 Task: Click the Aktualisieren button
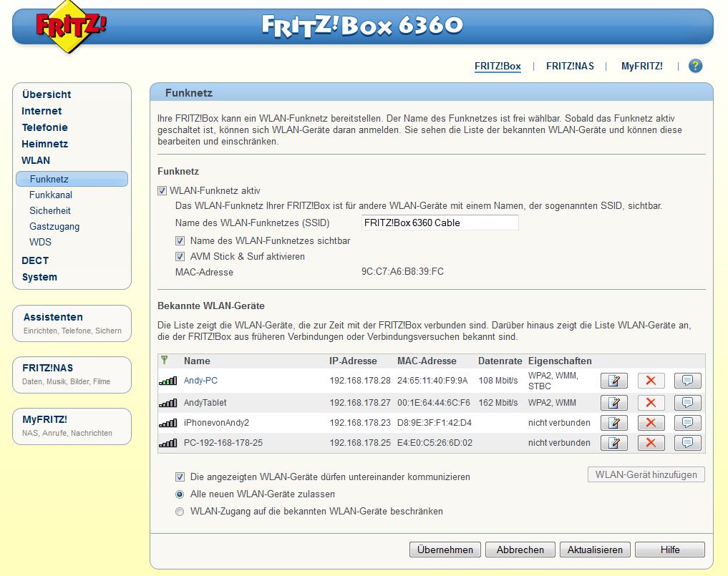(595, 550)
